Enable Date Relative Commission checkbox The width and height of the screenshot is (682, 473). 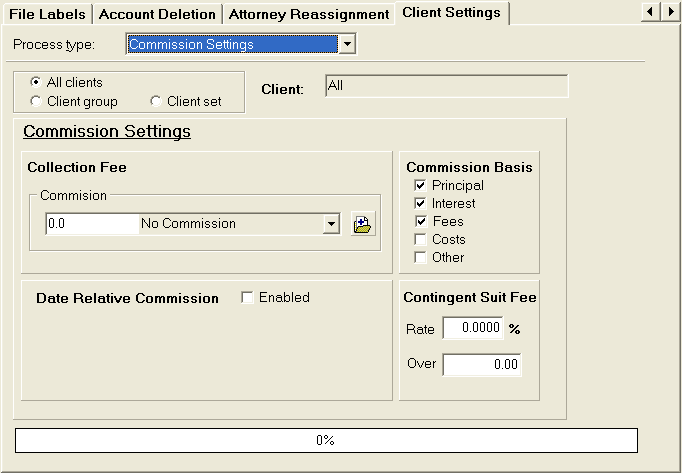pos(247,298)
